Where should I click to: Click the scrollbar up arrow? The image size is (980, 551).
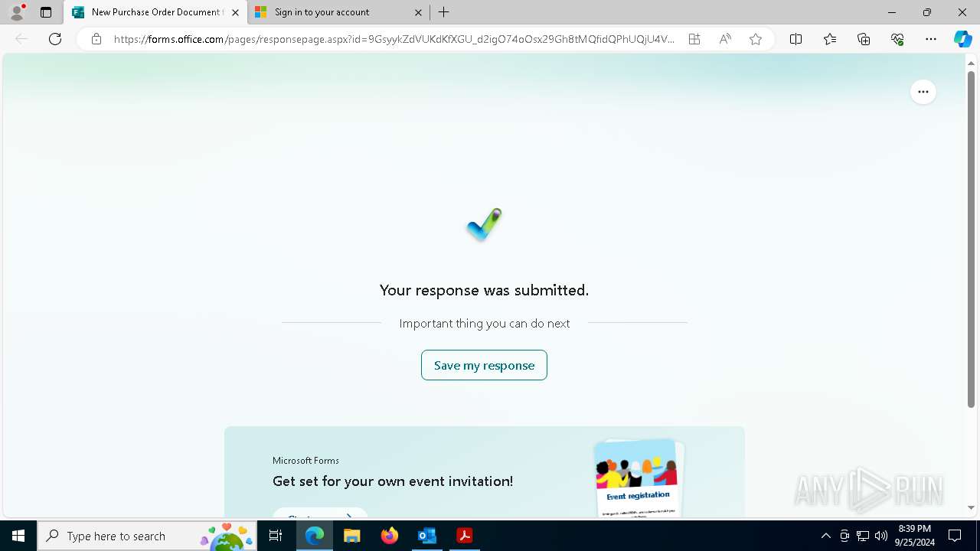(972, 62)
